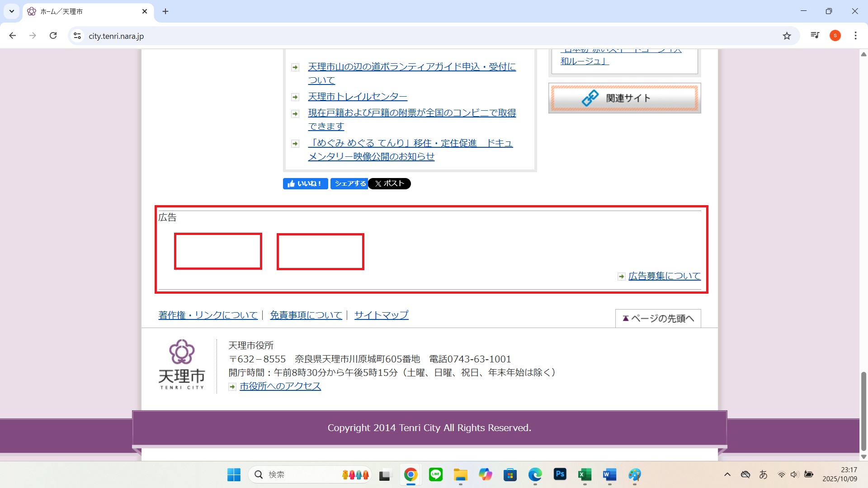This screenshot has width=868, height=488.
Task: Open the media control icon in the toolbar
Action: click(815, 35)
